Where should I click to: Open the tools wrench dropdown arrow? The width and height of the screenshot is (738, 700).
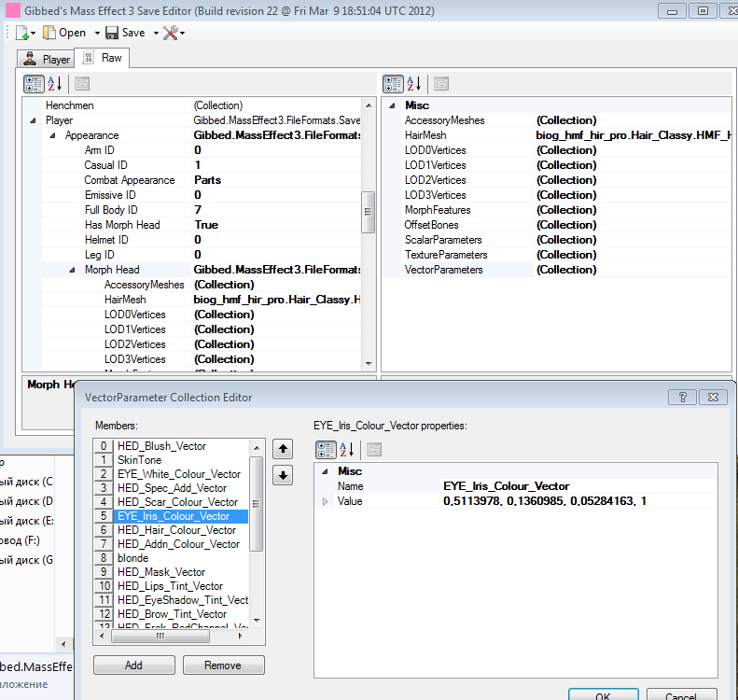point(182,33)
